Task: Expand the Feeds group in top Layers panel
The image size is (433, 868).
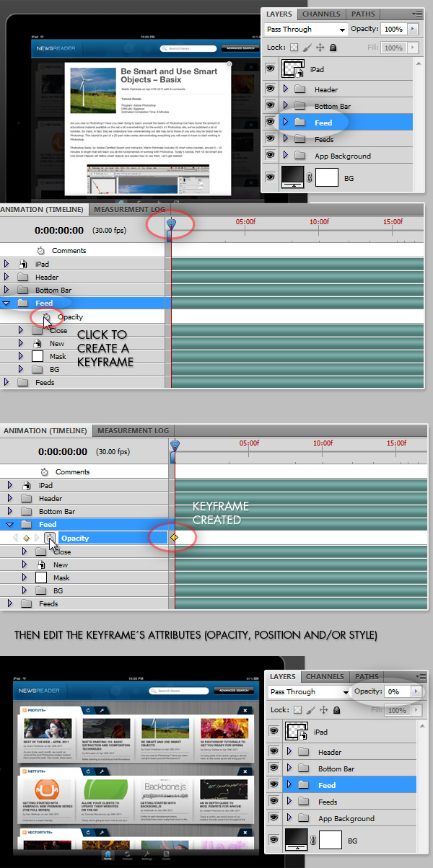Action: click(x=286, y=139)
